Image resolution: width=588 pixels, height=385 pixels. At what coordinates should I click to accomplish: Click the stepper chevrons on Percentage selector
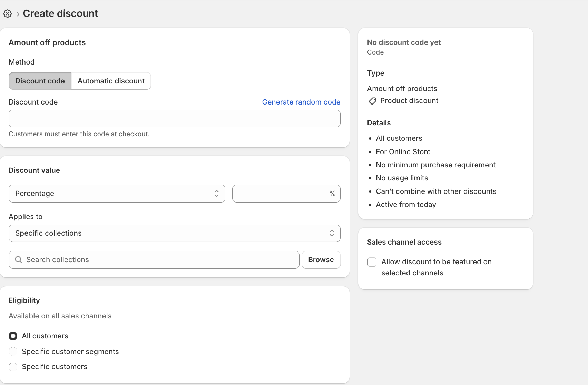click(216, 194)
